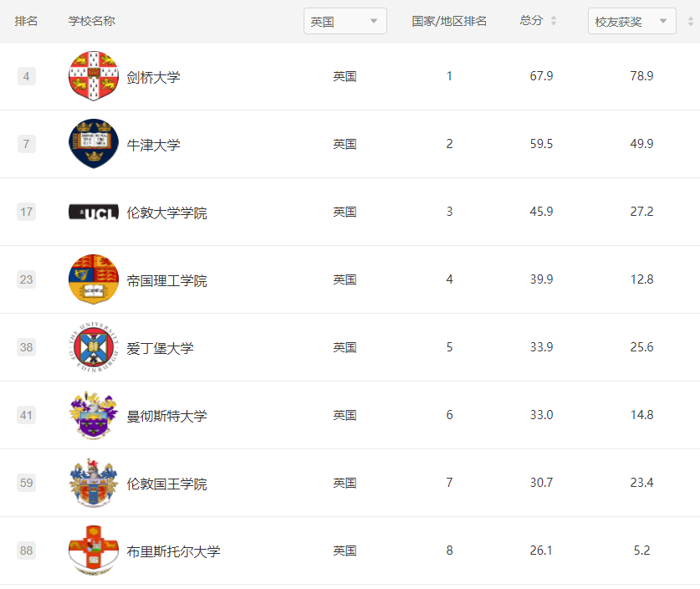Click 英国 country cell in 帝国理工学院 row
This screenshot has width=700, height=589.
pos(345,280)
